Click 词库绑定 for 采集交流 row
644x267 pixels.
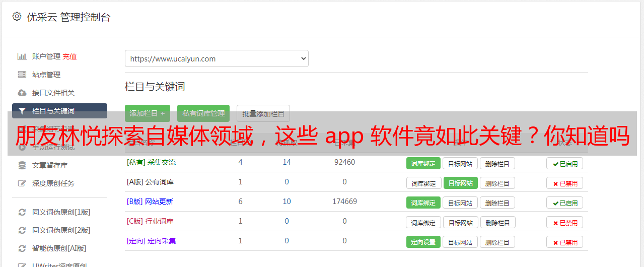(423, 163)
